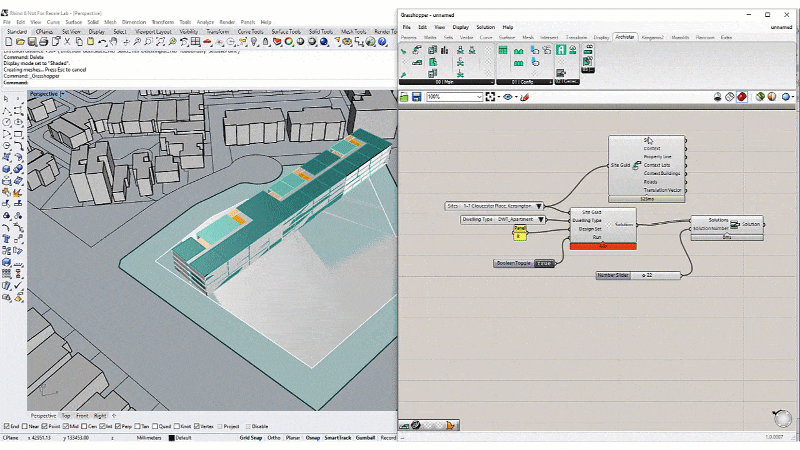Switch to the Curve Tools tab in Rhino
800x450 pixels.
[250, 32]
